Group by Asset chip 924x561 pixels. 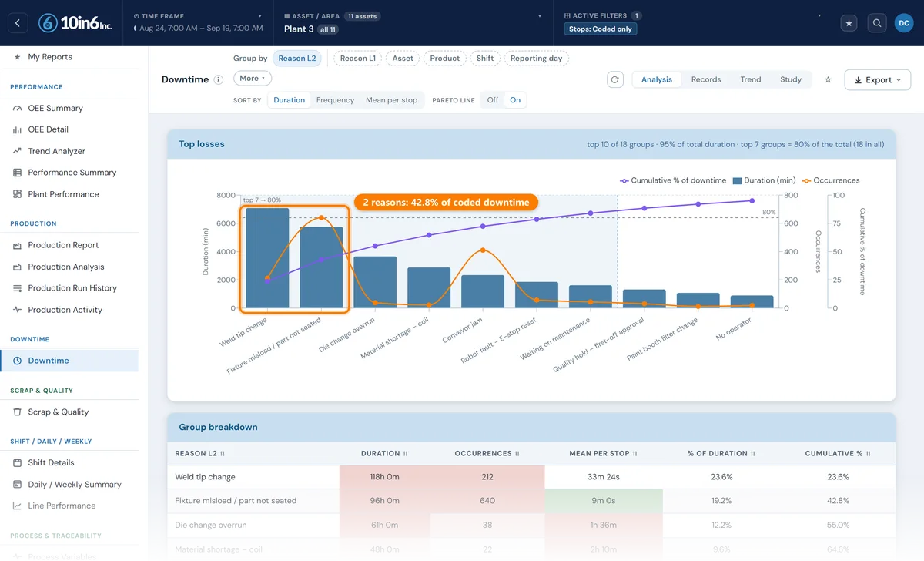(x=403, y=59)
